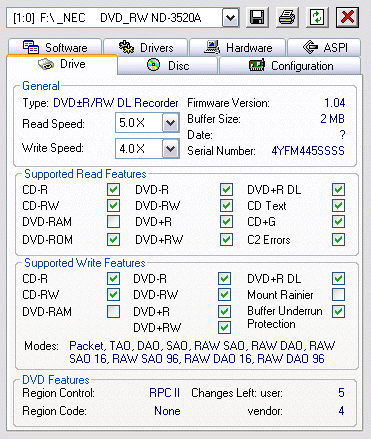This screenshot has width=371, height=439.
Task: Switch to the Drivers tab
Action: (x=146, y=47)
